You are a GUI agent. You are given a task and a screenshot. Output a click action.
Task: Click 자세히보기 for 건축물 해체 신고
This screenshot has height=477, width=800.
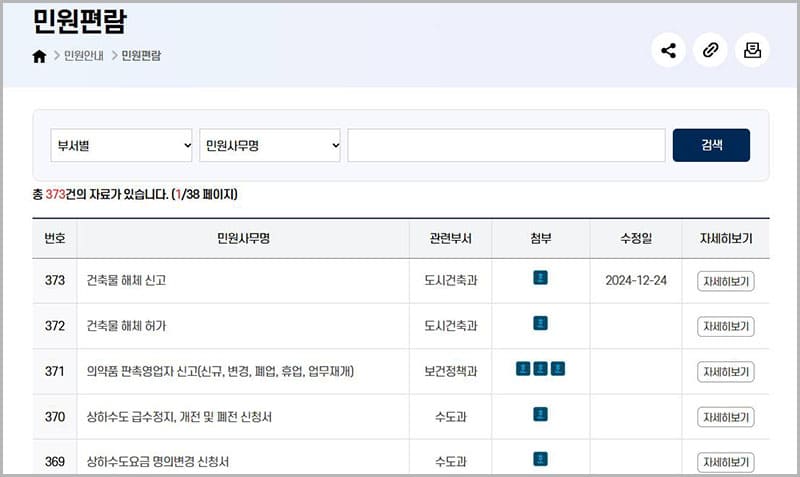[x=725, y=281]
